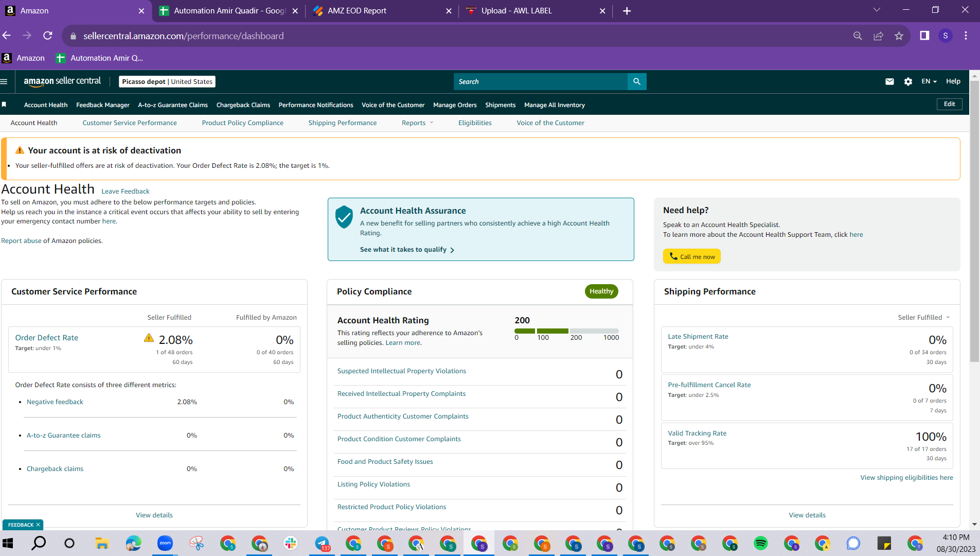Click the Edit favorites button
980x556 pixels.
tap(949, 104)
